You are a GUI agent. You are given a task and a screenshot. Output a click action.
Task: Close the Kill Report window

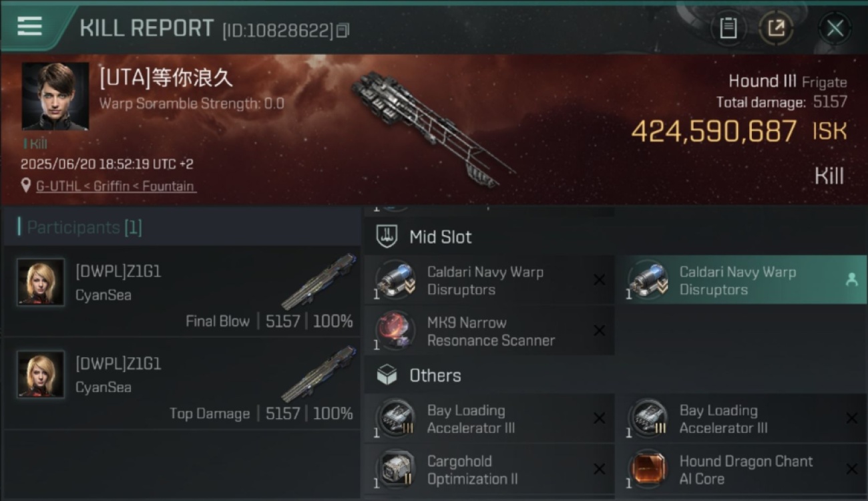point(835,28)
